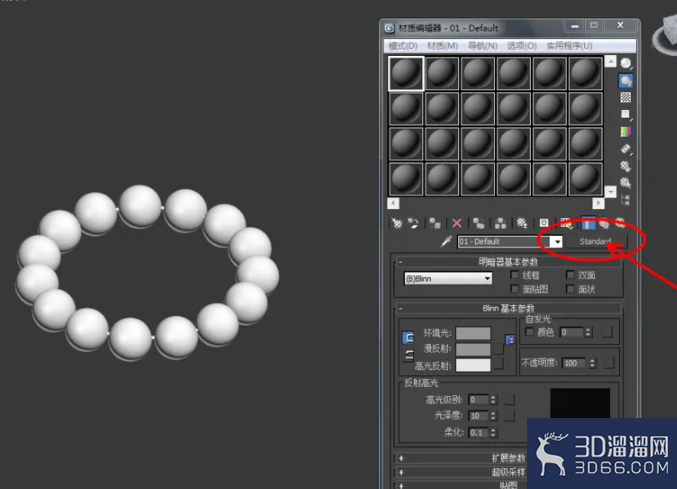Screen dimensions: 677x489
Task: Select the highlighted first material sample slot
Action: point(406,73)
